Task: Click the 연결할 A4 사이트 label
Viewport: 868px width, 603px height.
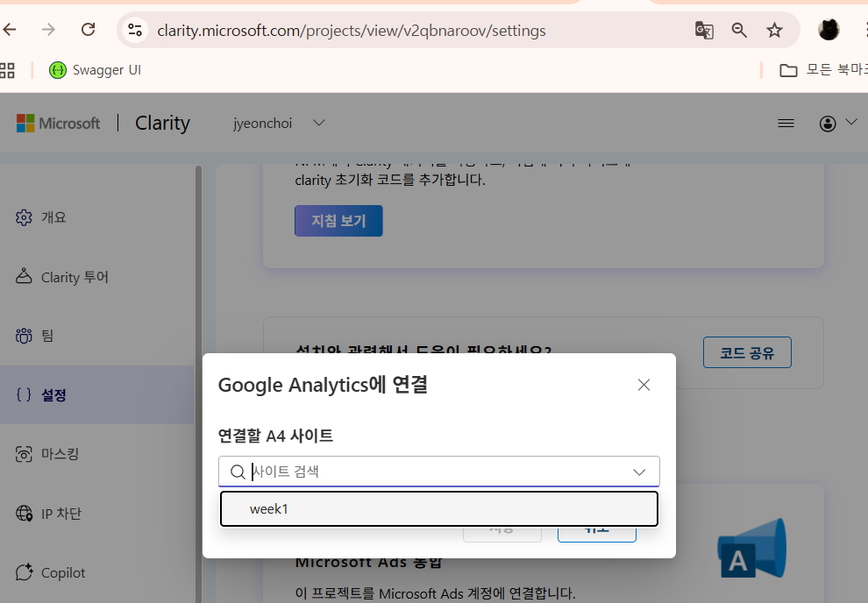Action: point(275,436)
